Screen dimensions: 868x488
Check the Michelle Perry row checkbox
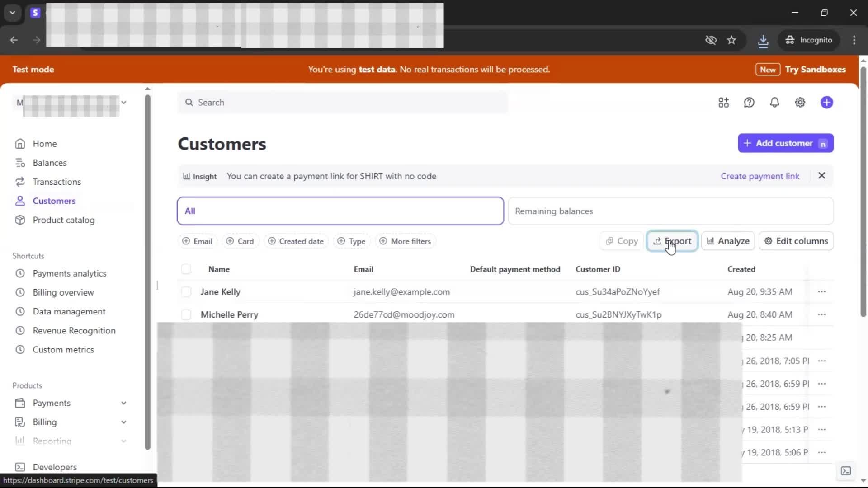pyautogui.click(x=186, y=314)
